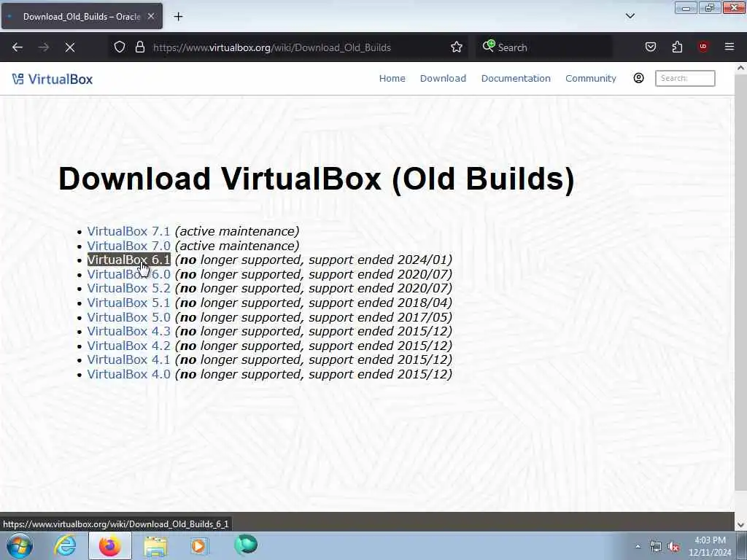Select the Download_Old_Builds browser tab
The height and width of the screenshot is (560, 747).
[82, 16]
